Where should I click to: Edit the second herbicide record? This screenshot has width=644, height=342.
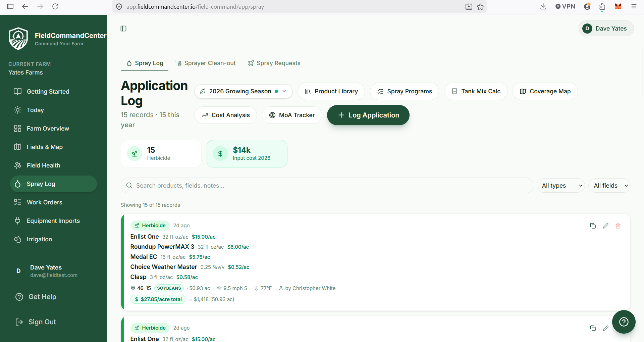[605, 328]
